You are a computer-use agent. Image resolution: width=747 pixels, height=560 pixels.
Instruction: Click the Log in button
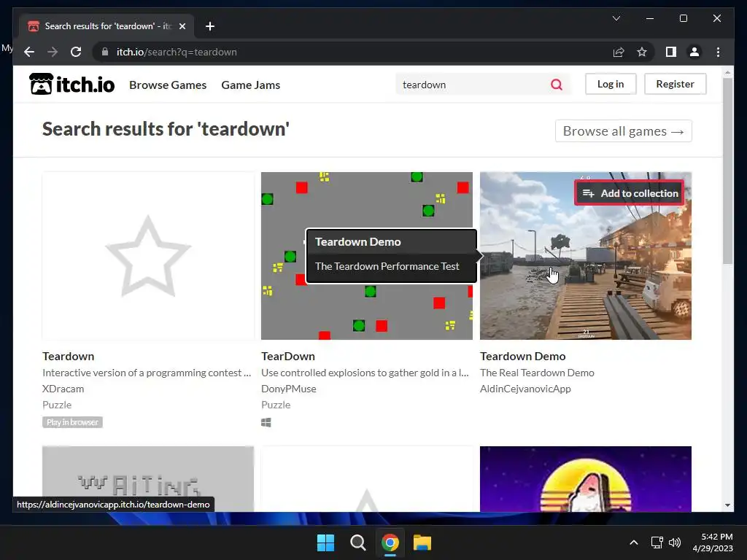tap(611, 84)
